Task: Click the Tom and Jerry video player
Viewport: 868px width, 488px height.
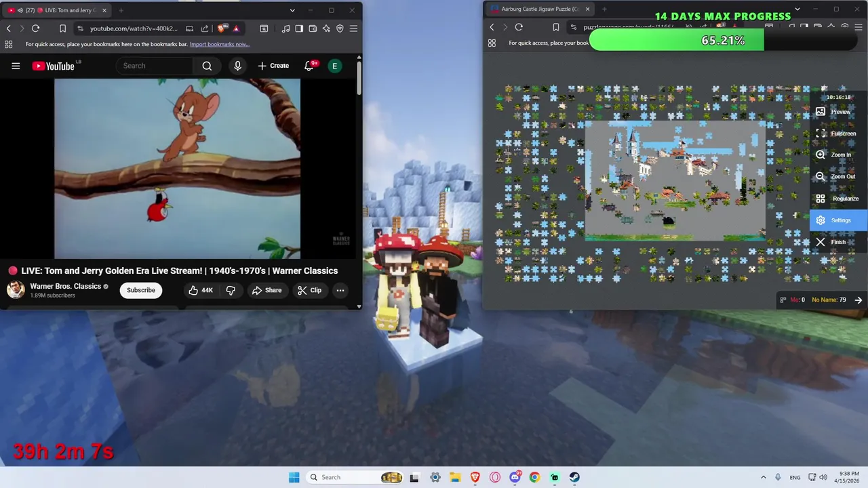Action: click(177, 169)
